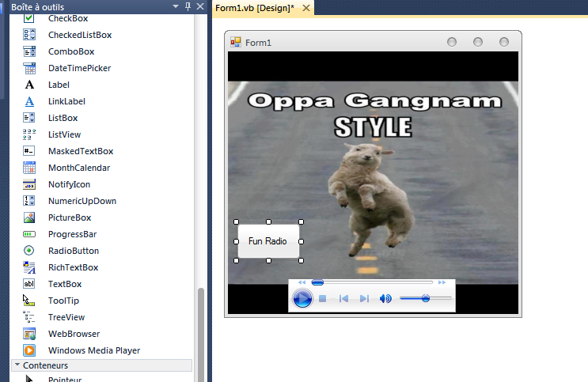Click the Form1 window icon

tap(236, 43)
